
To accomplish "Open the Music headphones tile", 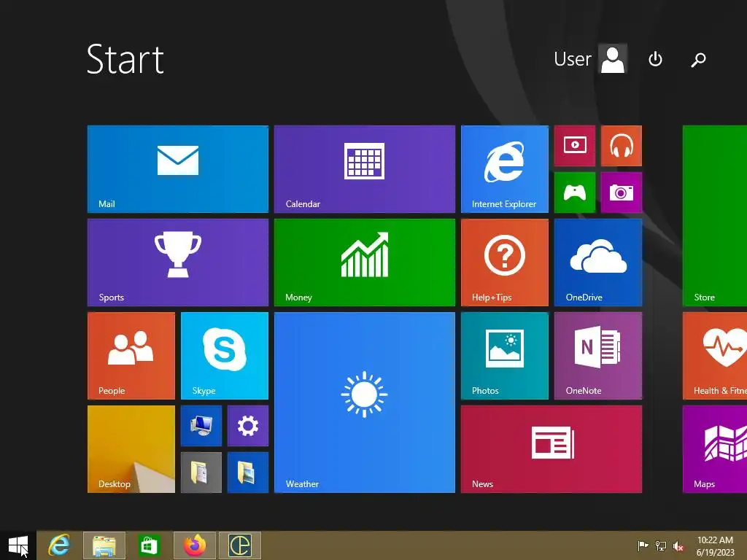I will point(622,146).
